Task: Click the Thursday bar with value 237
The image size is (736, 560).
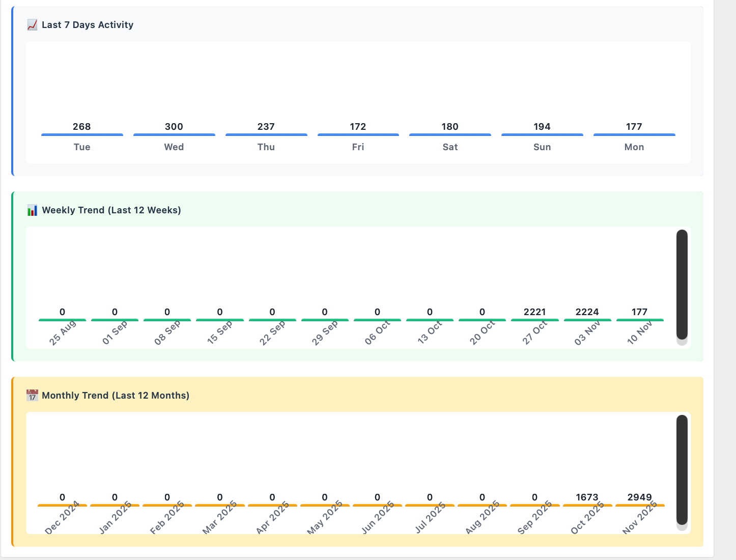Action: click(x=266, y=134)
